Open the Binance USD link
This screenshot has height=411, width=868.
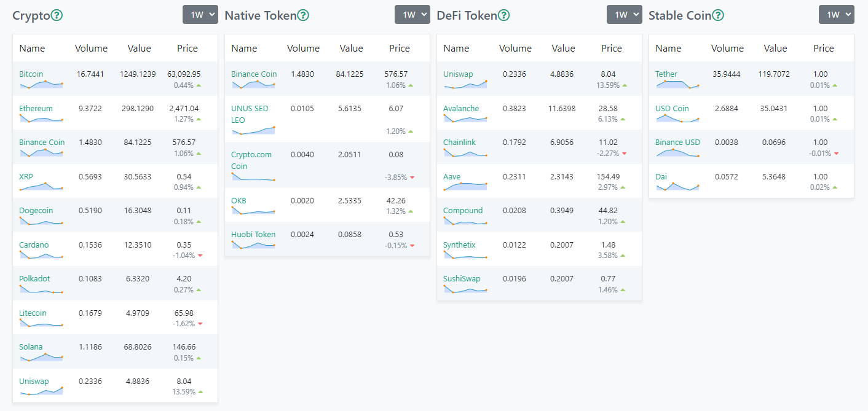(677, 142)
